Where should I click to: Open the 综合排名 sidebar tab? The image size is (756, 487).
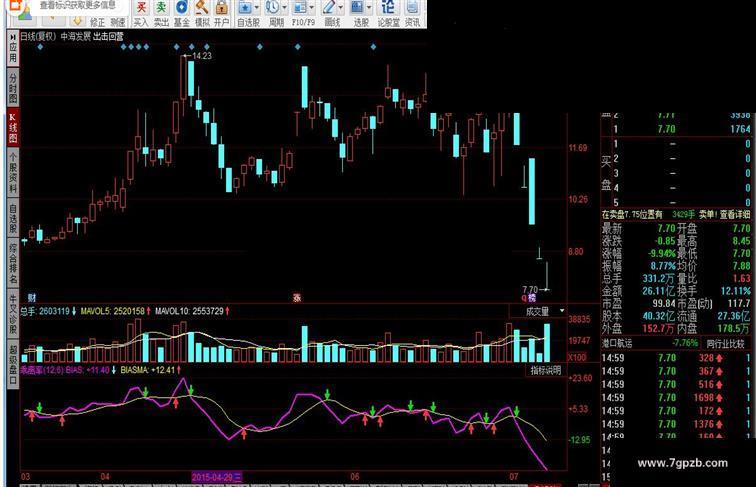coord(13,263)
